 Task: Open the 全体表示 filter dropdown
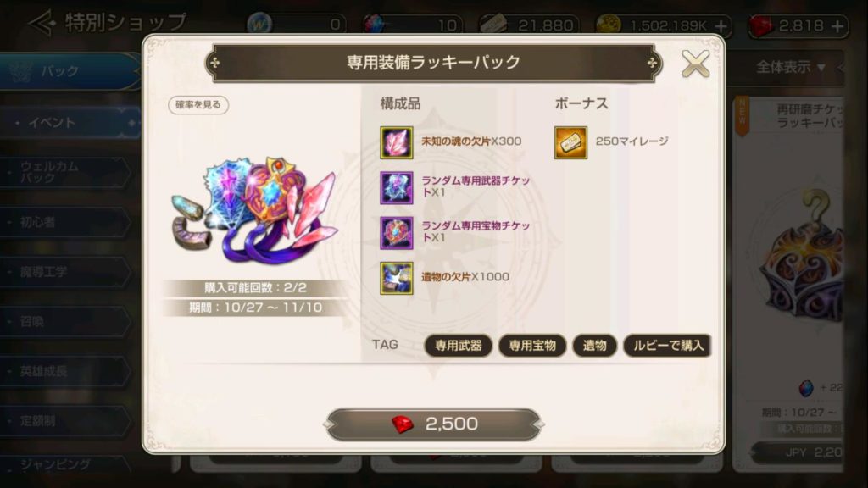(x=791, y=68)
